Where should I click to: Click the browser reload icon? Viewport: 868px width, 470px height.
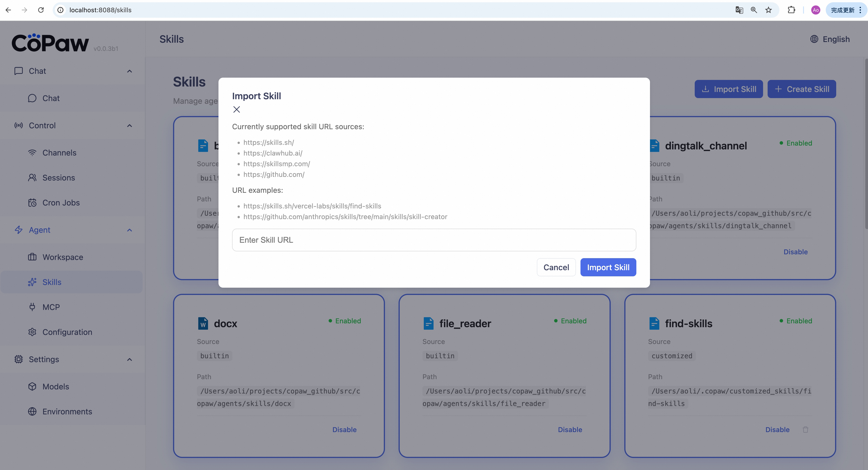tap(41, 10)
